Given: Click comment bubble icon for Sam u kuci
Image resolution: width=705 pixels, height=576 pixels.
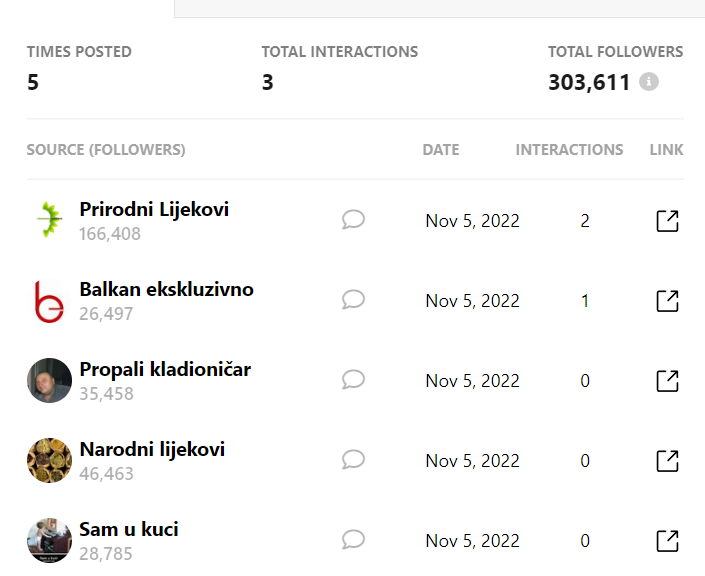Looking at the screenshot, I should point(353,540).
